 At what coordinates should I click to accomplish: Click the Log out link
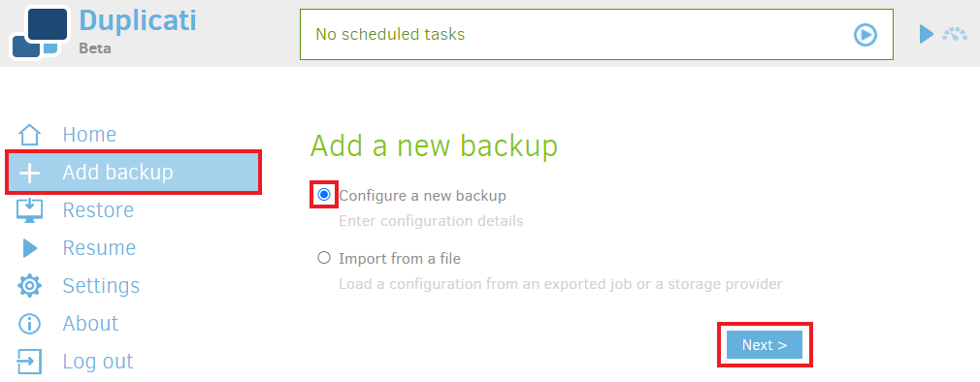pyautogui.click(x=97, y=362)
